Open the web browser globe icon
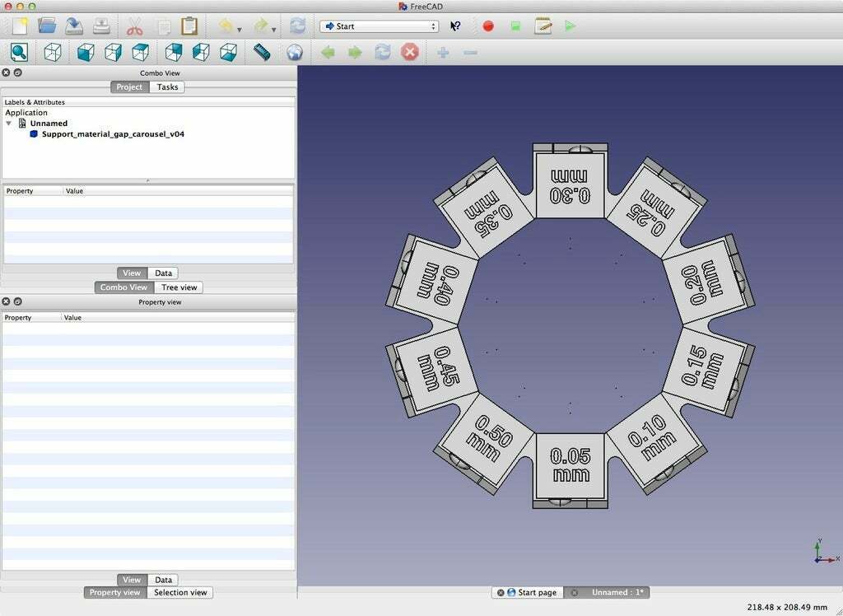Image resolution: width=843 pixels, height=616 pixels. [294, 53]
